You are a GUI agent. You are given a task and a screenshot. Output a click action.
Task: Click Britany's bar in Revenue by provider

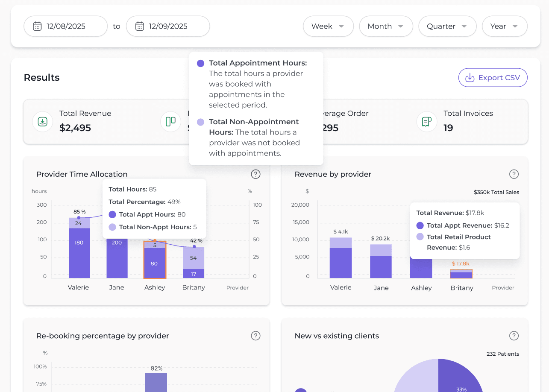point(461,274)
